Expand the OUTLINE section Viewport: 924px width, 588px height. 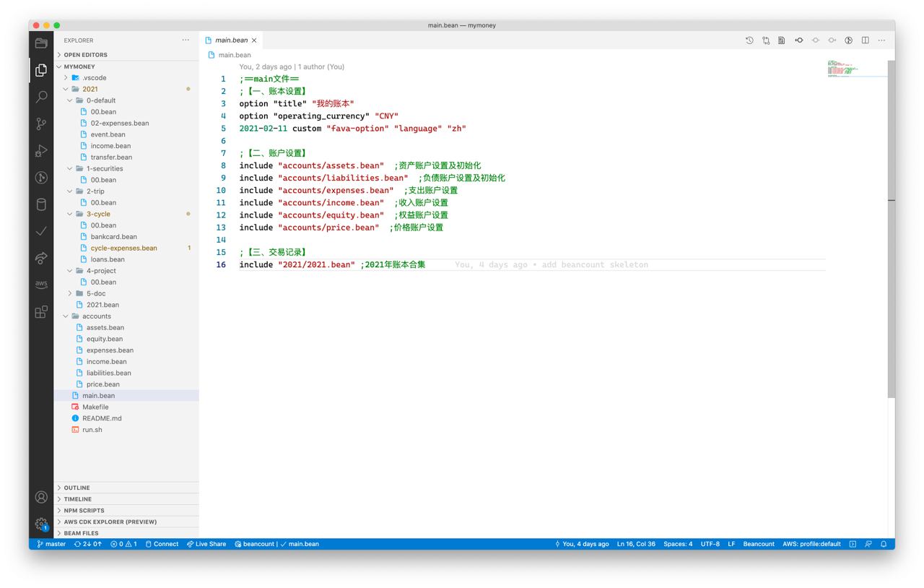(x=77, y=488)
